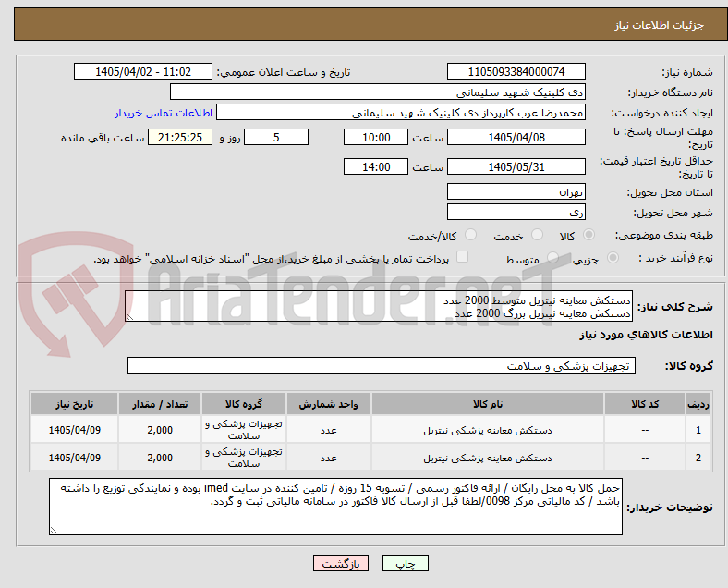Click the remaining time field 21:25:25

180,138
